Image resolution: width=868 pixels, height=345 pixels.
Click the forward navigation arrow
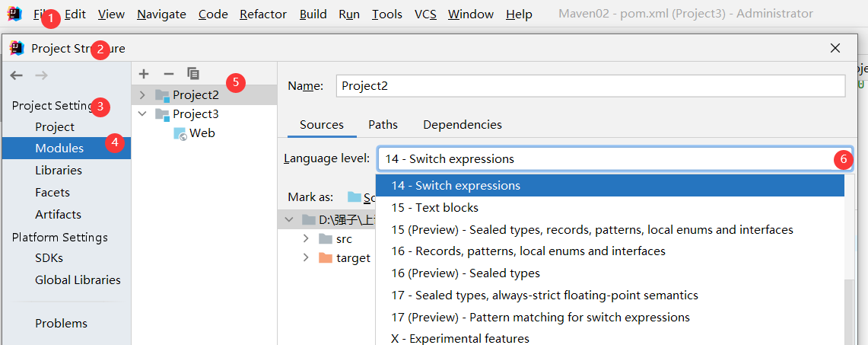tap(41, 75)
